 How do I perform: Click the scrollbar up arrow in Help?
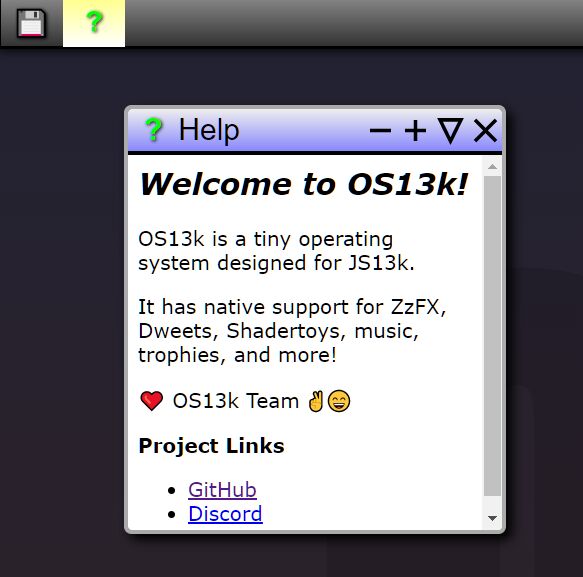[492, 166]
